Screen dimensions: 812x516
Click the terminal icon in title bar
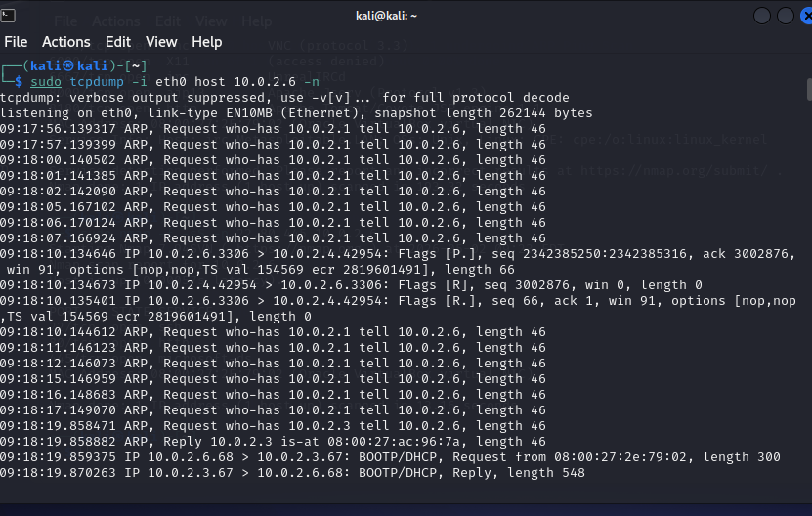[x=8, y=16]
